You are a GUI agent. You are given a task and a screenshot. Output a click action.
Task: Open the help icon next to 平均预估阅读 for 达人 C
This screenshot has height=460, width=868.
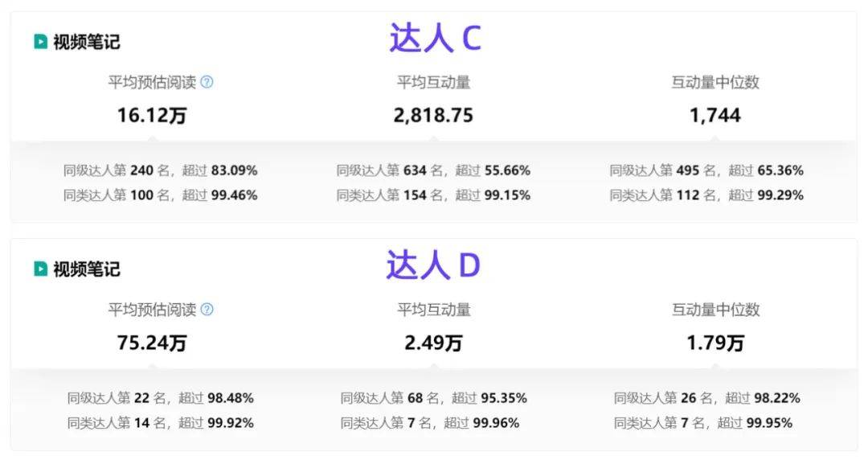pyautogui.click(x=207, y=82)
